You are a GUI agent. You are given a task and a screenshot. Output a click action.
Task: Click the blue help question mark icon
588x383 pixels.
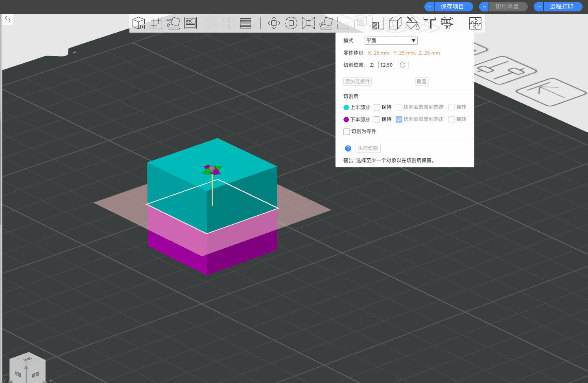tap(348, 148)
